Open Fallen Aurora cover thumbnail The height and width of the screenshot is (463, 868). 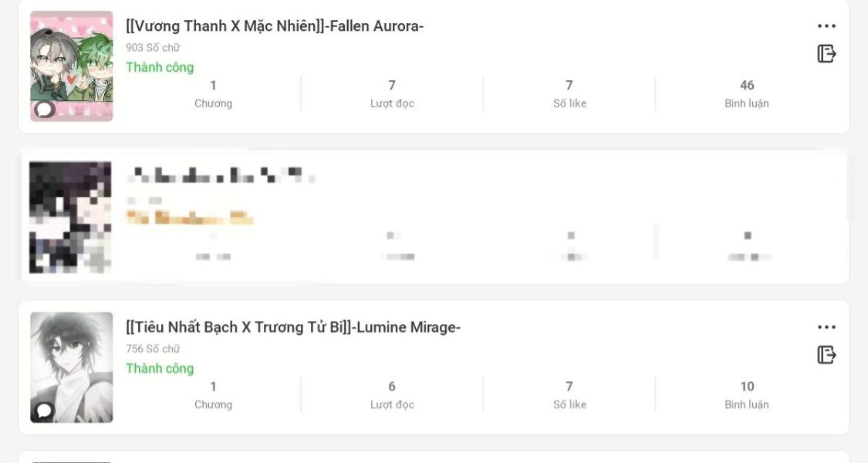pos(72,66)
